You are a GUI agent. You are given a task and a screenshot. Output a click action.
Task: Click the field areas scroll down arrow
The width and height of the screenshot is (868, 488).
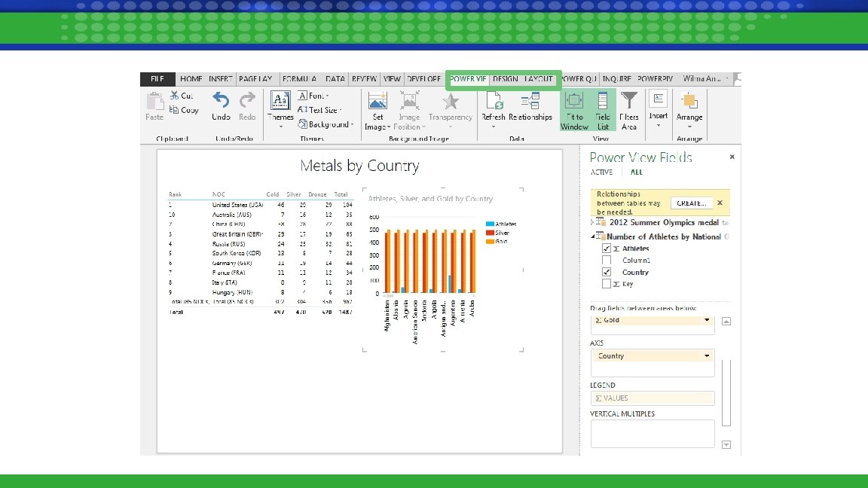pyautogui.click(x=726, y=445)
